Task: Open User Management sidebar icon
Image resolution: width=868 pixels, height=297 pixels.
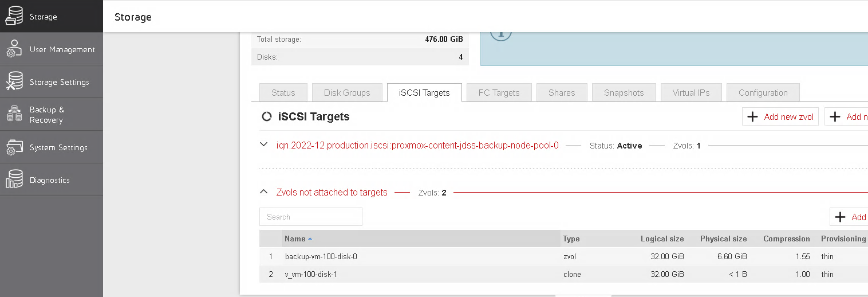Action: click(x=14, y=49)
